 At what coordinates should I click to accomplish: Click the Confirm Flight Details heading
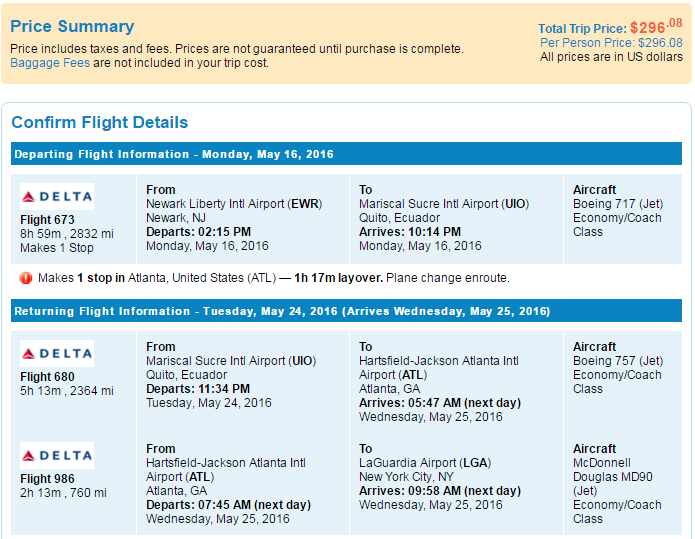[x=100, y=122]
